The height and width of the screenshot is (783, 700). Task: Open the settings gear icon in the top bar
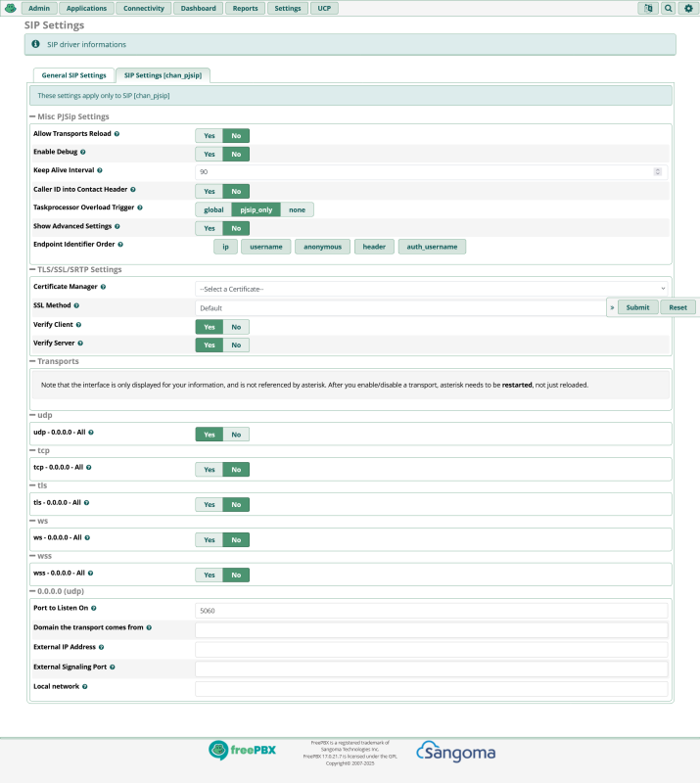pyautogui.click(x=687, y=8)
